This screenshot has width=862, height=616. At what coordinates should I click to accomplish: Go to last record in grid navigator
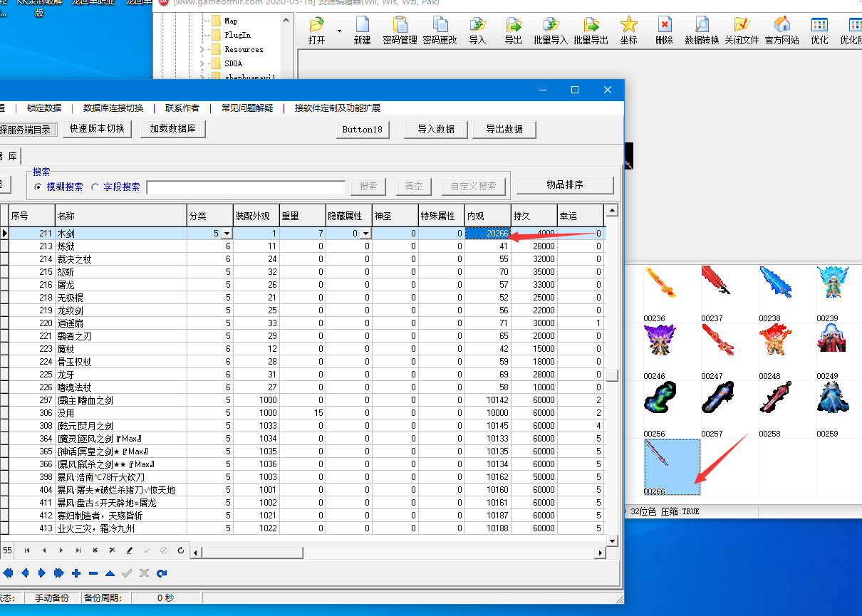(x=78, y=550)
